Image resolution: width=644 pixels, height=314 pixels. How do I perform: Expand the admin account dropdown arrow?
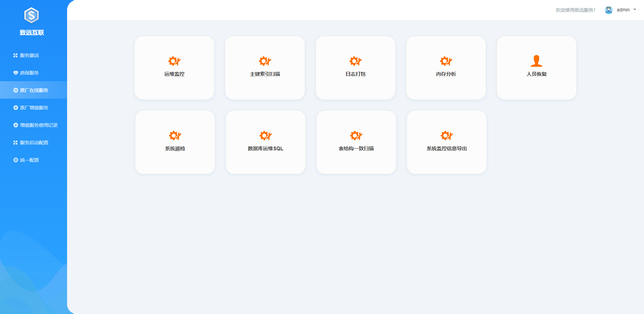[635, 10]
